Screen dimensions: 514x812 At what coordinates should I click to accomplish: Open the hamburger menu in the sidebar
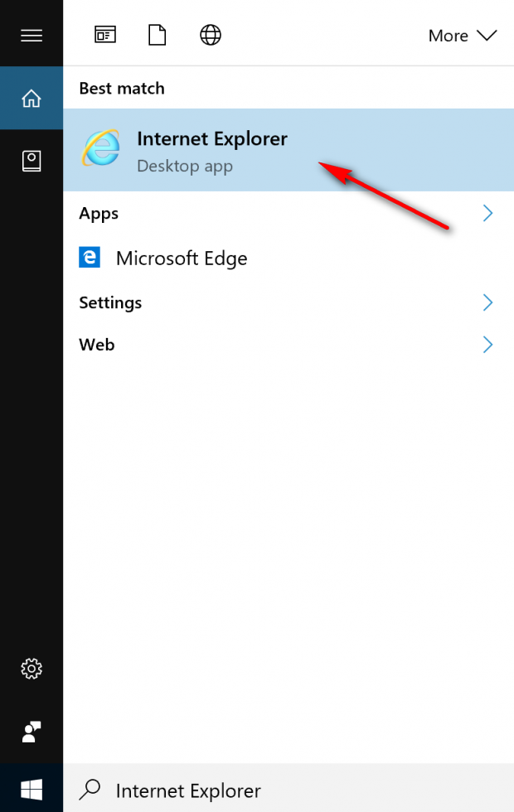point(32,35)
